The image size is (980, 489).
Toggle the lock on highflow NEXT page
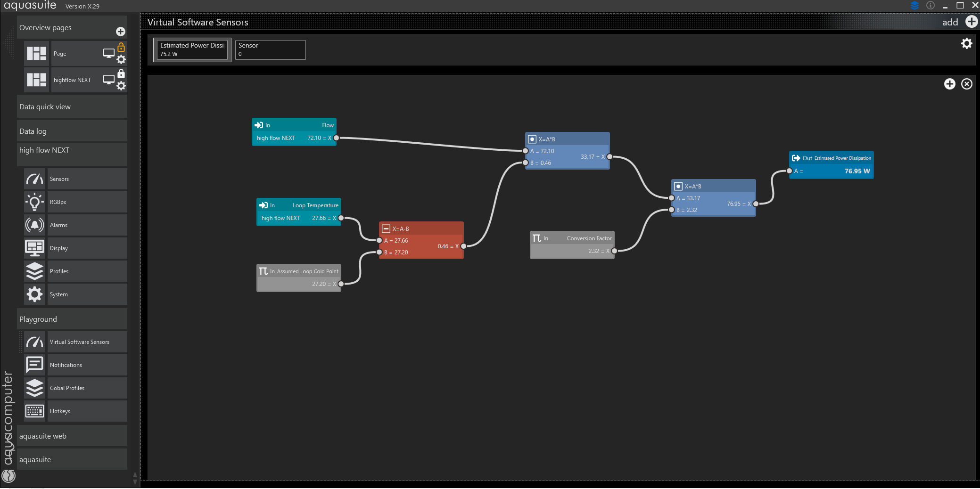pos(121,73)
